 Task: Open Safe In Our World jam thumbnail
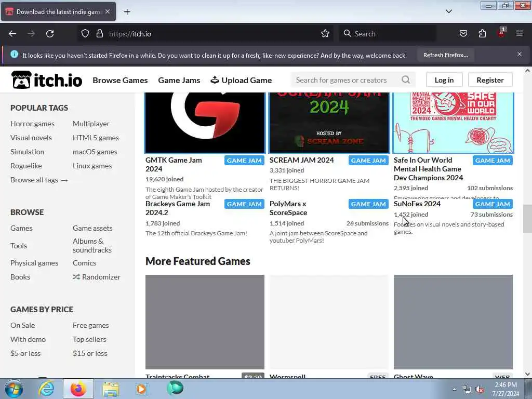click(x=453, y=123)
